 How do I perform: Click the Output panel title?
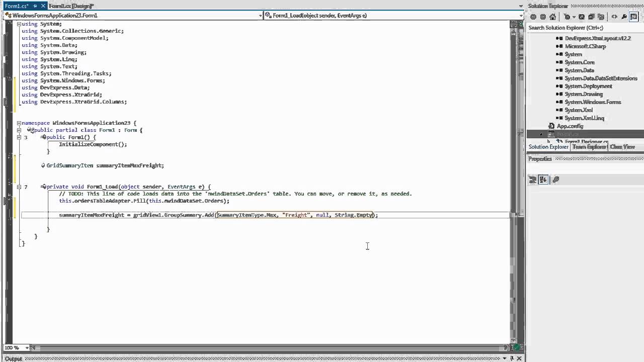click(13, 358)
